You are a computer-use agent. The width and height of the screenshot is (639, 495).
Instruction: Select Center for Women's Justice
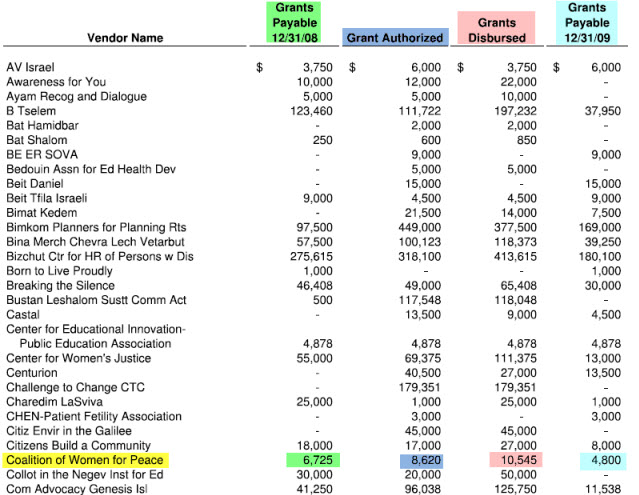(79, 359)
